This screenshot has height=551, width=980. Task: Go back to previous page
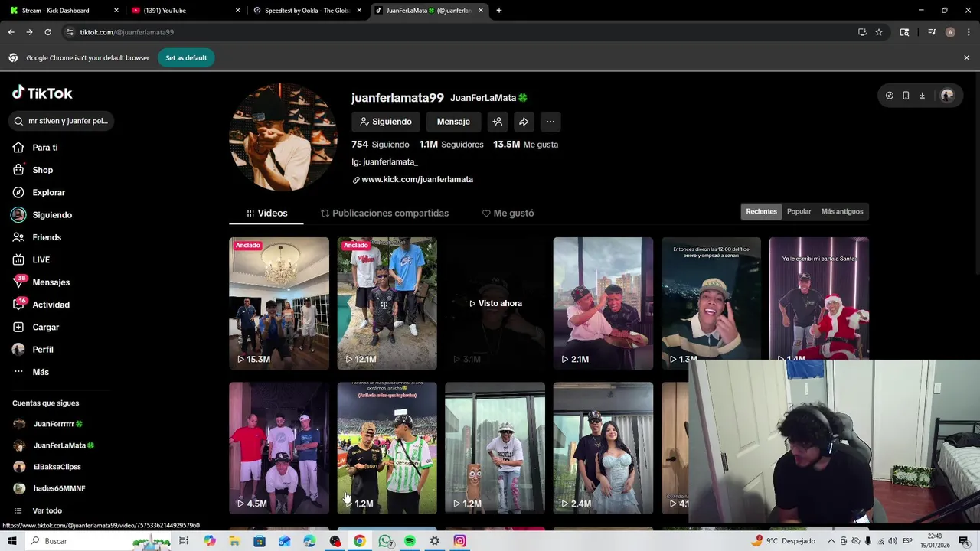(x=11, y=32)
